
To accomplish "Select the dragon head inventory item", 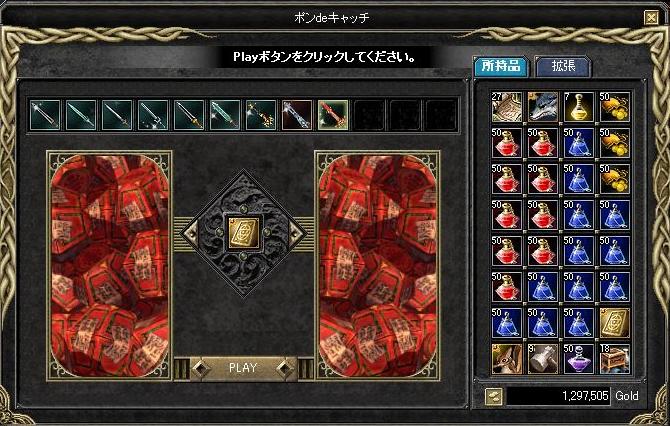I will click(x=543, y=107).
